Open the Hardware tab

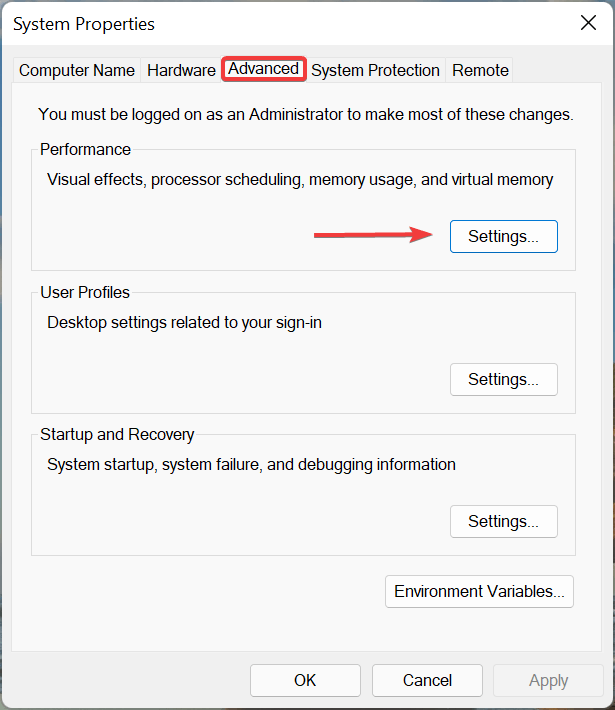[x=181, y=70]
